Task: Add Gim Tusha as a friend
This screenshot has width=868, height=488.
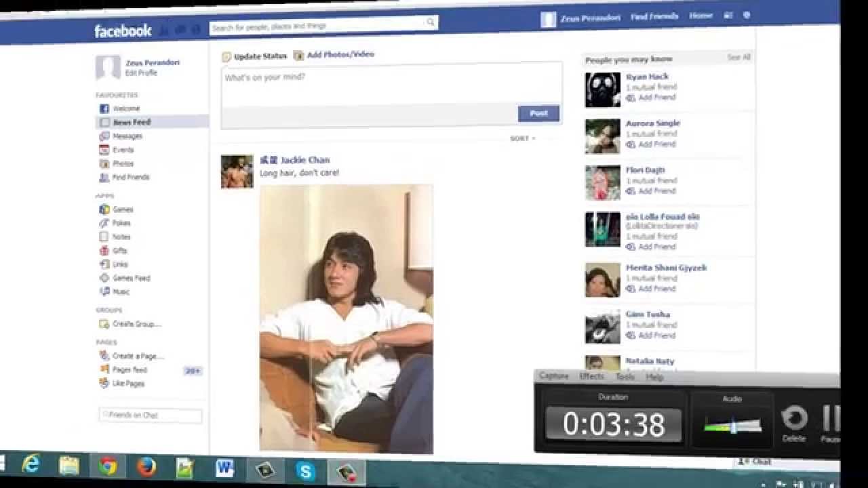Action: click(x=651, y=335)
